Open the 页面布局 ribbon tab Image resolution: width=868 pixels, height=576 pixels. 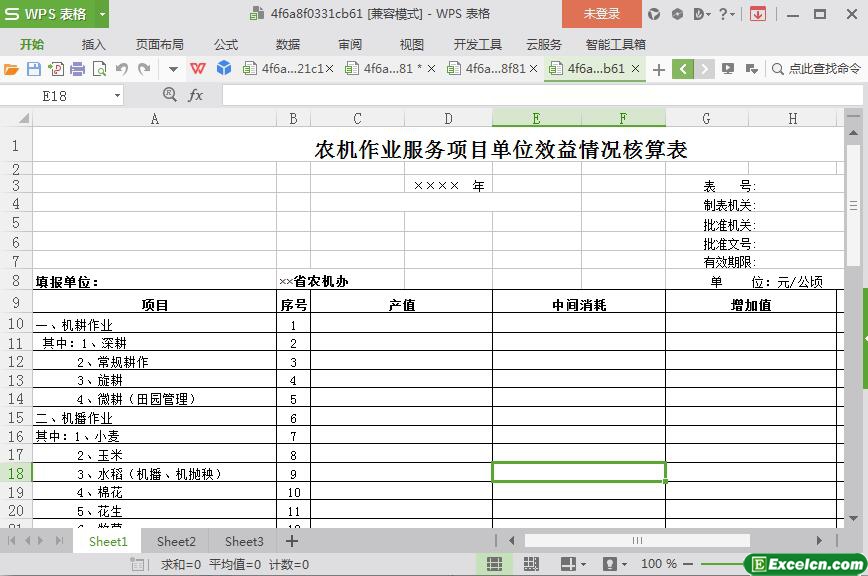pyautogui.click(x=159, y=44)
